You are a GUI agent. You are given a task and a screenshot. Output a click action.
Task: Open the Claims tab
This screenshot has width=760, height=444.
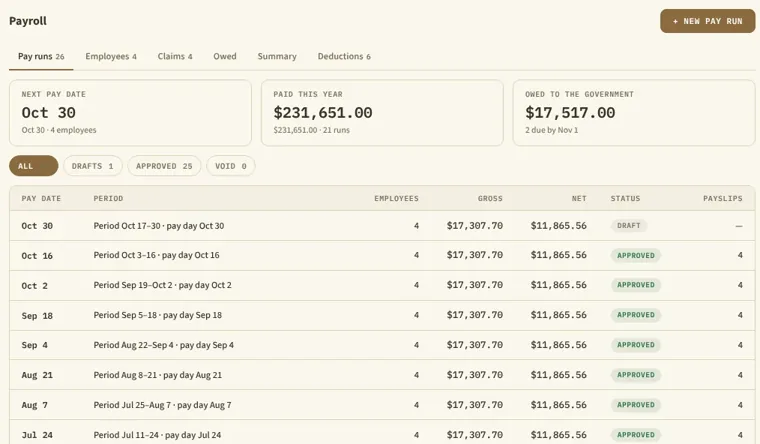coord(175,57)
